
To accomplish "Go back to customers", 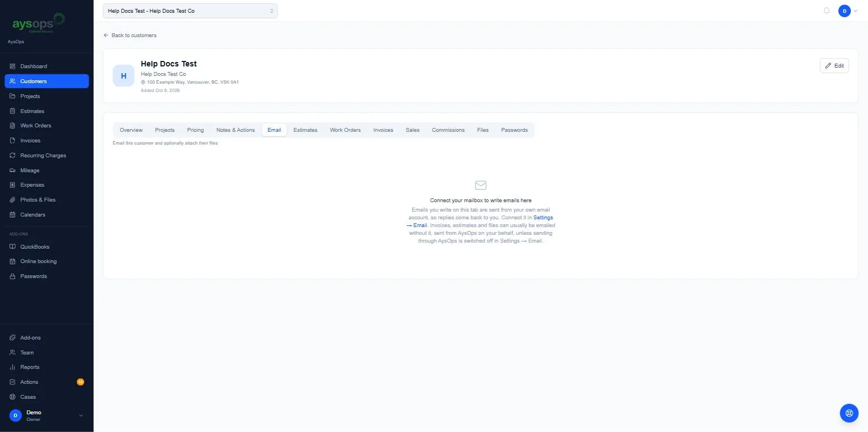I will tap(130, 35).
